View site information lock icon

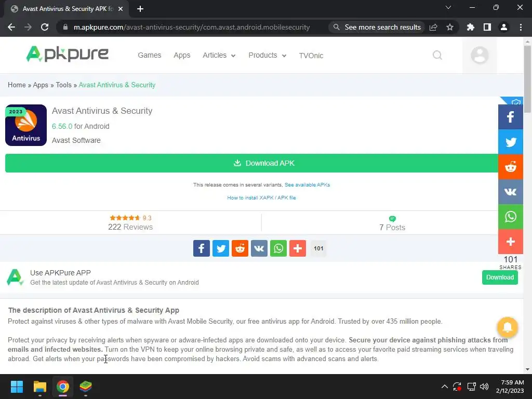click(x=65, y=27)
